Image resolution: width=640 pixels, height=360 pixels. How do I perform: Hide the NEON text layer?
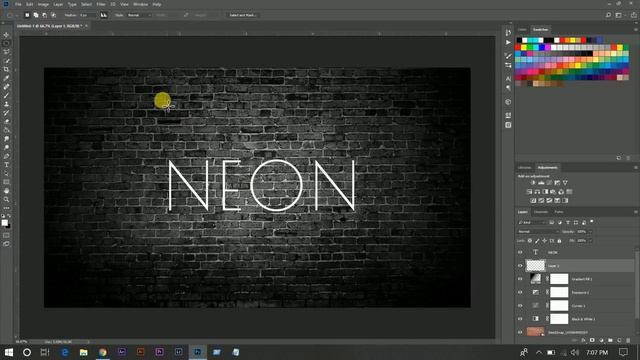(520, 252)
